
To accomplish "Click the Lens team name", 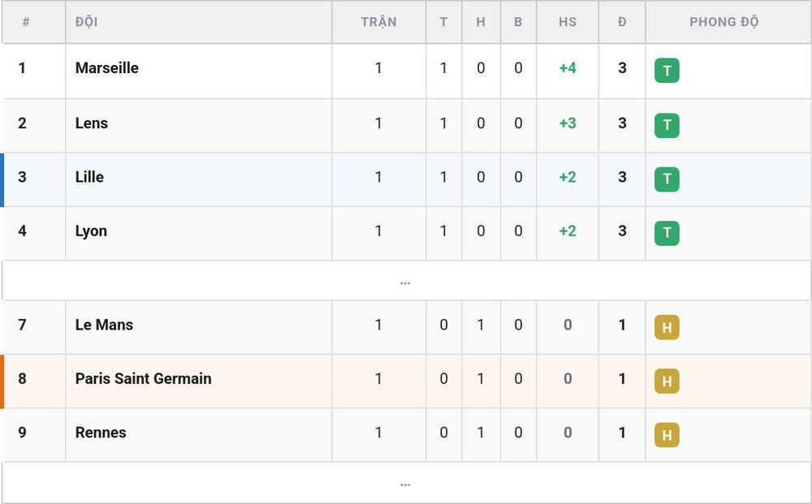I will (92, 123).
